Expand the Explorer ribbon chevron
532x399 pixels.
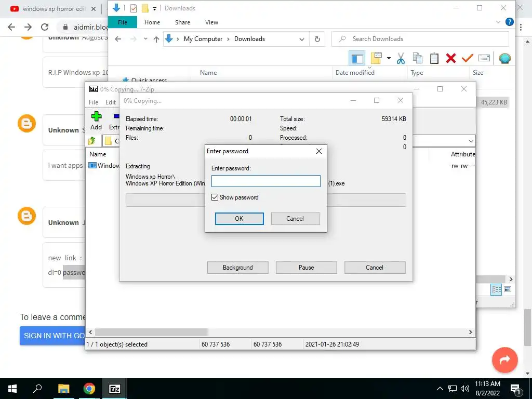[498, 22]
